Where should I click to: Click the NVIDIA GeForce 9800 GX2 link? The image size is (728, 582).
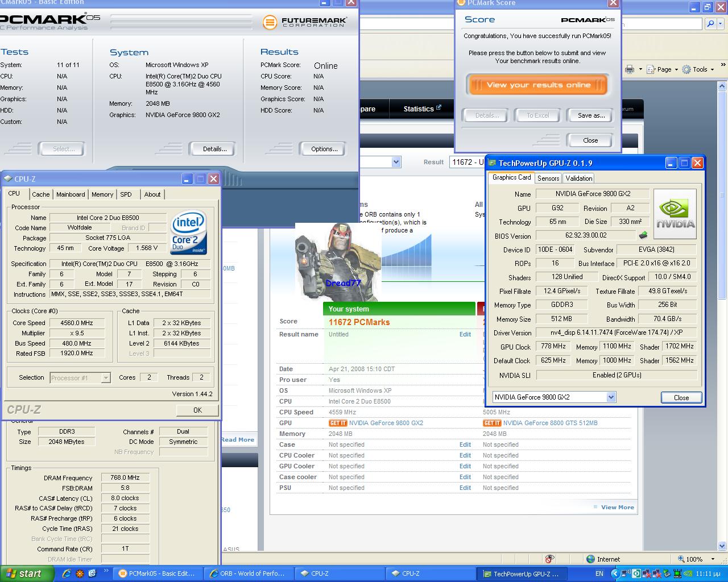[x=386, y=423]
